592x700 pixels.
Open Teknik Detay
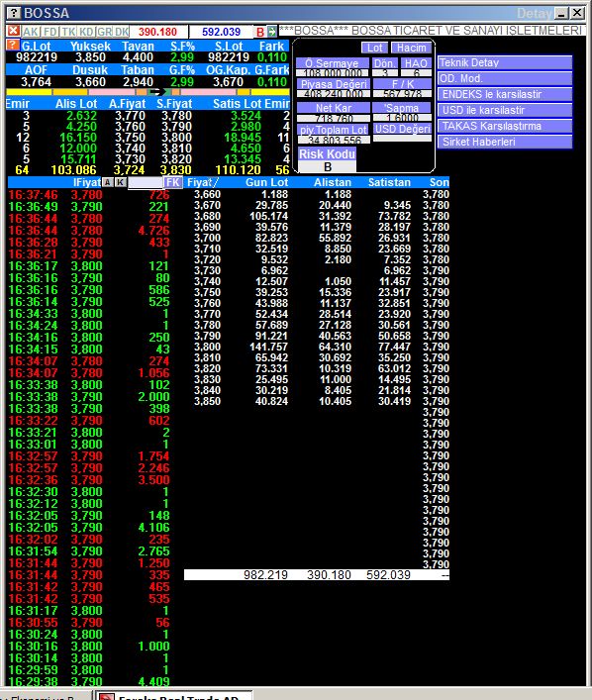pyautogui.click(x=505, y=62)
